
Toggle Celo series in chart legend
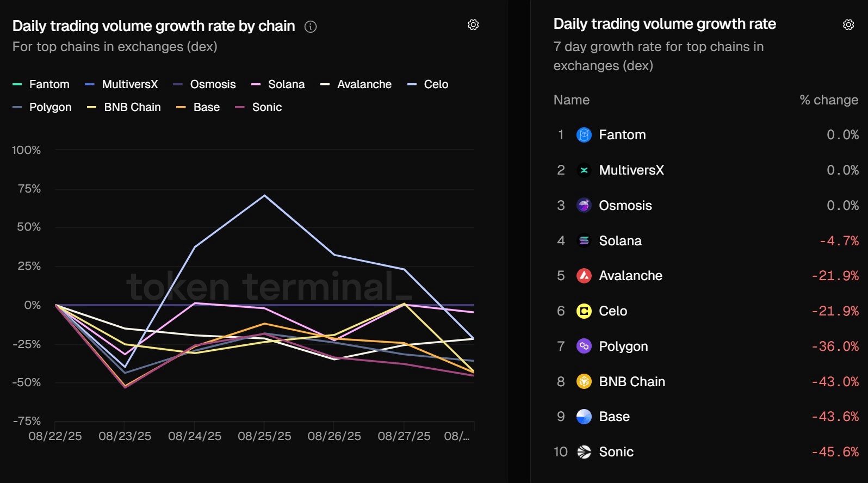[428, 84]
